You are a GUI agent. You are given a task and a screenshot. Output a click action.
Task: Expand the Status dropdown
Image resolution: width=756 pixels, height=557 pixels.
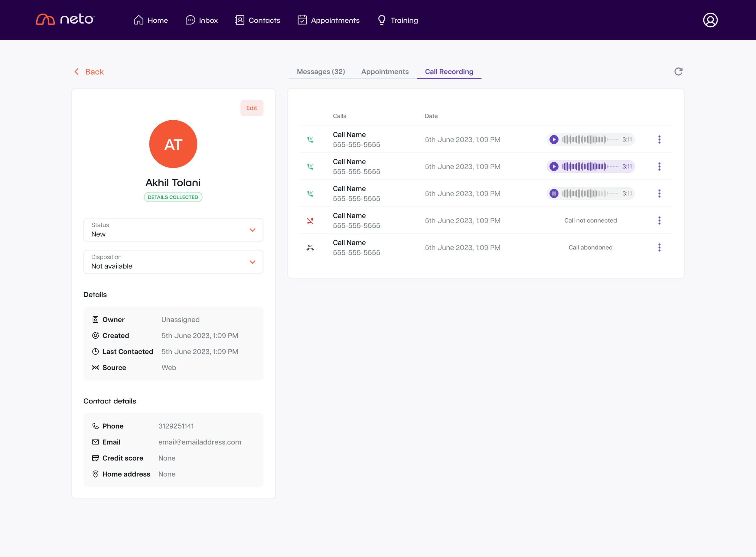[173, 230]
